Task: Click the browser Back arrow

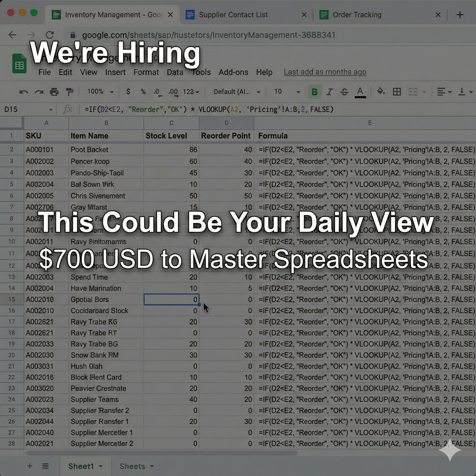Action: click(x=12, y=35)
